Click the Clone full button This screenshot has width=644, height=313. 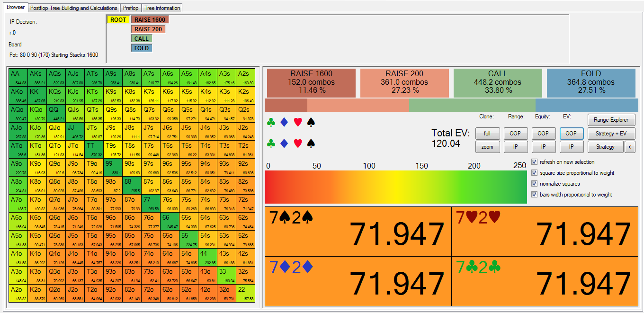point(487,134)
